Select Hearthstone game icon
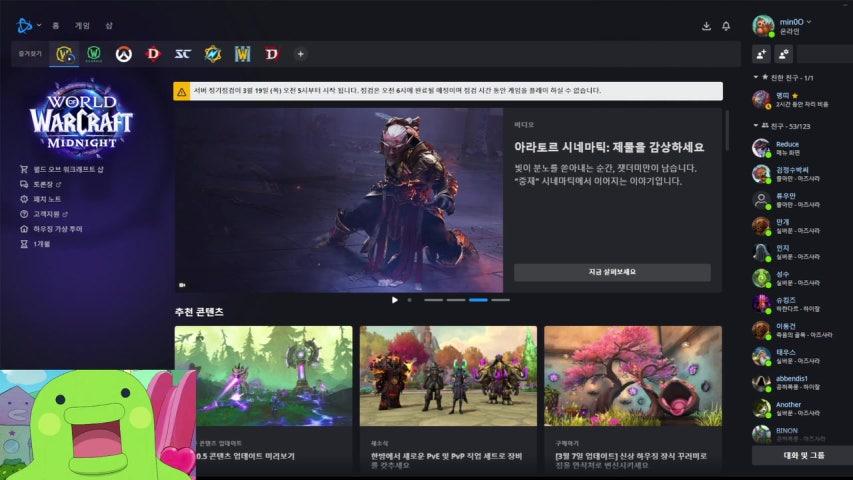853x480 pixels. [x=213, y=54]
